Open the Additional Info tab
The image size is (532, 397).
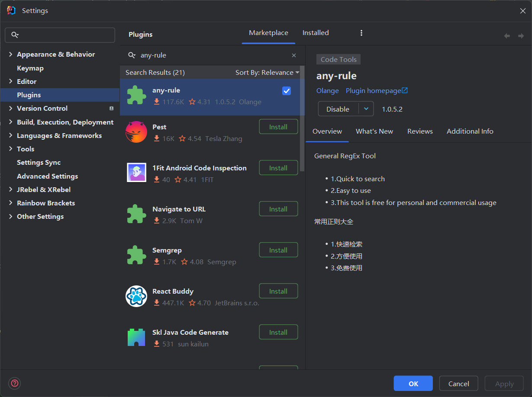click(x=470, y=131)
